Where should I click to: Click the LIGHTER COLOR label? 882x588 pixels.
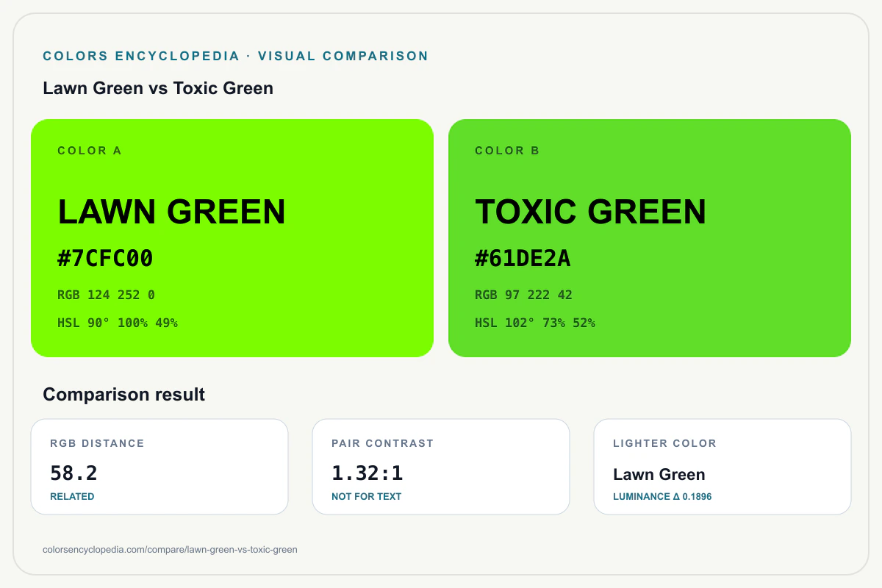pos(664,444)
